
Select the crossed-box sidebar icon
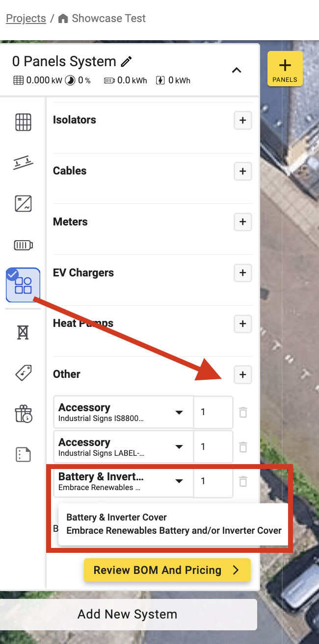(23, 333)
